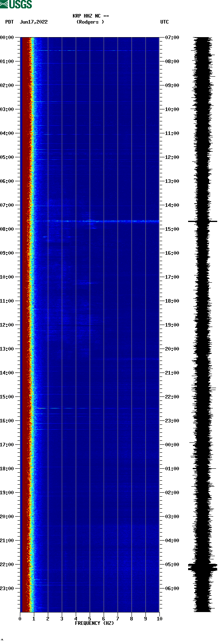Click the 10:00 PDT time label

tap(7, 277)
